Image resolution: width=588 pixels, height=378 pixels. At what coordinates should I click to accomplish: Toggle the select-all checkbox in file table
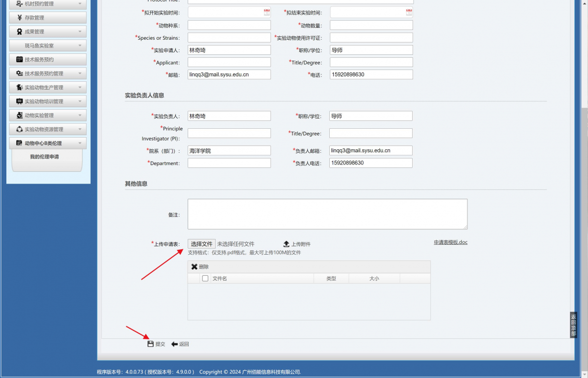205,278
